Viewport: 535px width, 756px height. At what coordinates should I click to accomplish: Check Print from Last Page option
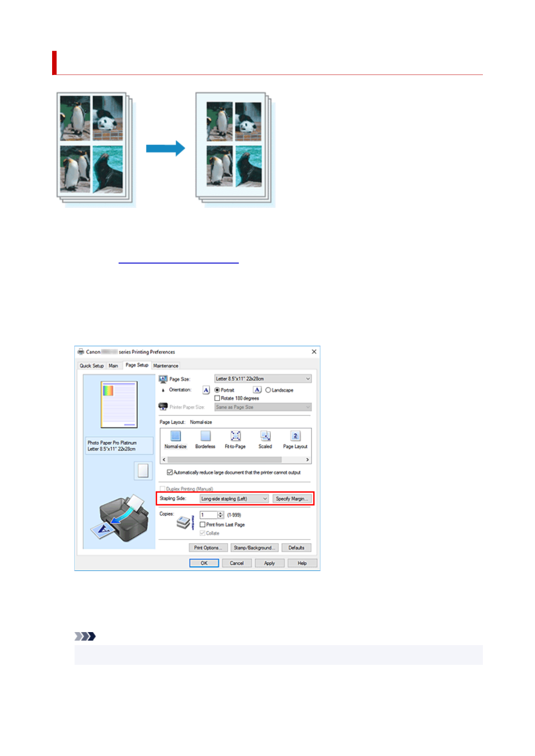click(x=203, y=524)
